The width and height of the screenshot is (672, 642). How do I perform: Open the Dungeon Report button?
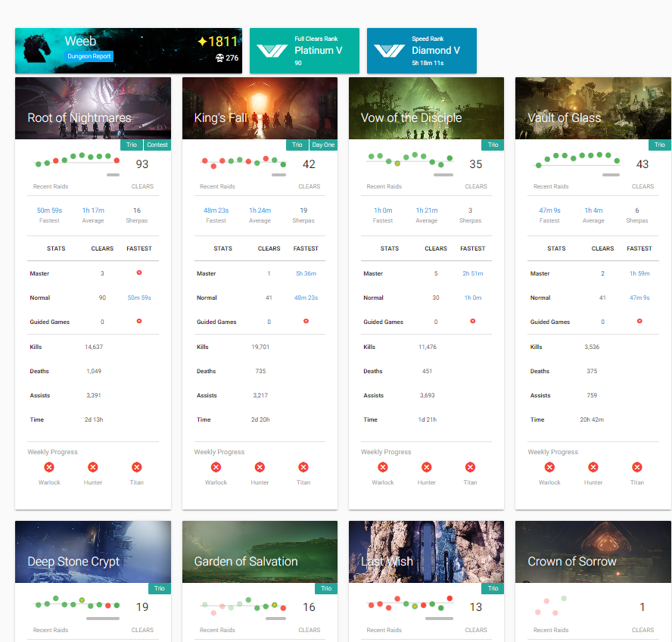(x=89, y=56)
